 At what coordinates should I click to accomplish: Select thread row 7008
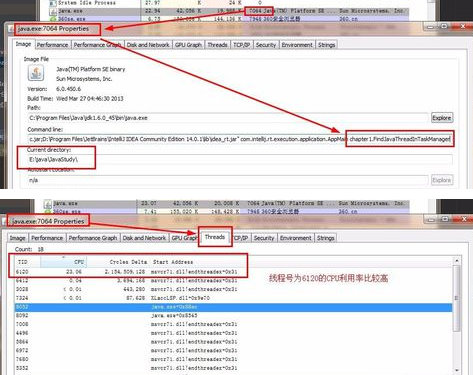click(233, 324)
